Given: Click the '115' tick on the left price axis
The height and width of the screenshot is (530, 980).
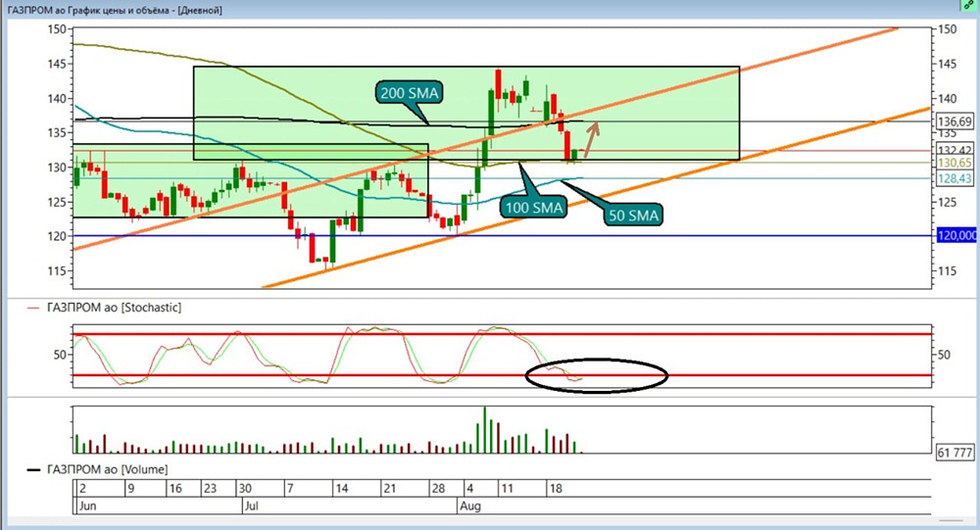Looking at the screenshot, I should tap(57, 271).
